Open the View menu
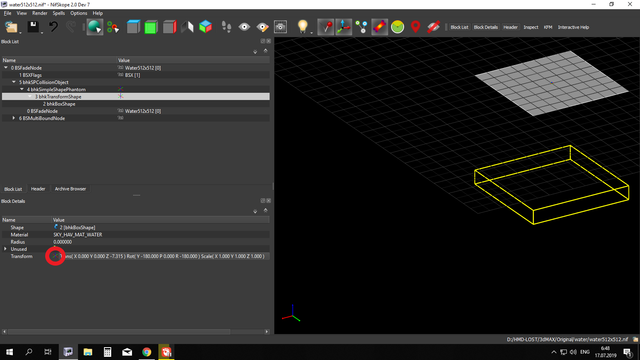Image resolution: width=640 pixels, height=360 pixels. coord(22,13)
